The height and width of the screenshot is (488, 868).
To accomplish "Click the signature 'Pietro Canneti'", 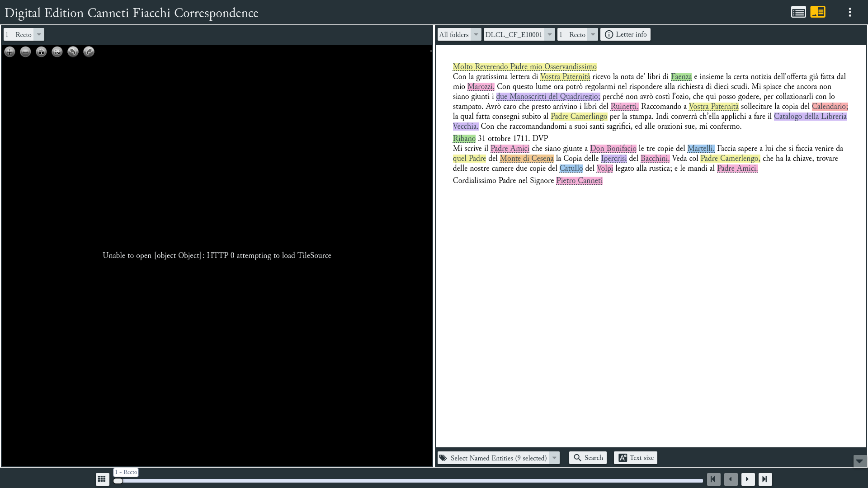I will (x=579, y=181).
